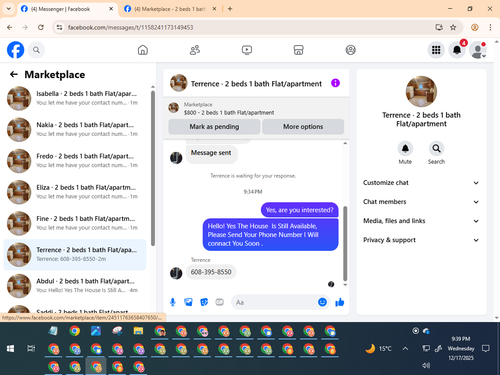Open the Marketplace storefront icon
Viewport: 500px width, 375px height.
pos(298,50)
